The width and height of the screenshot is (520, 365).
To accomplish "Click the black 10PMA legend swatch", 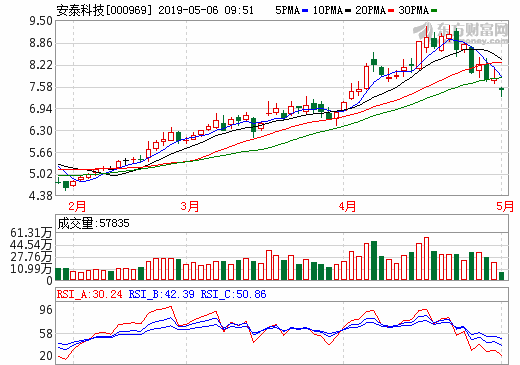I will 348,11.
